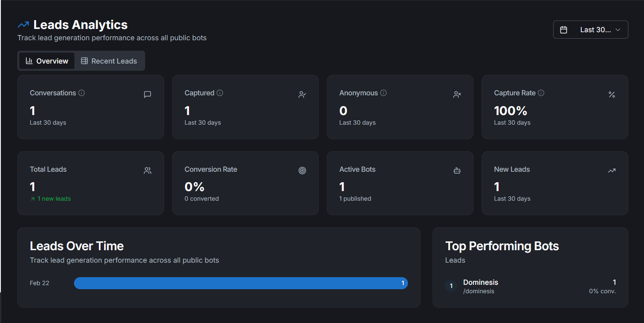Click the trending-up icon beside Leads Analytics
This screenshot has height=323, width=644.
click(x=23, y=25)
